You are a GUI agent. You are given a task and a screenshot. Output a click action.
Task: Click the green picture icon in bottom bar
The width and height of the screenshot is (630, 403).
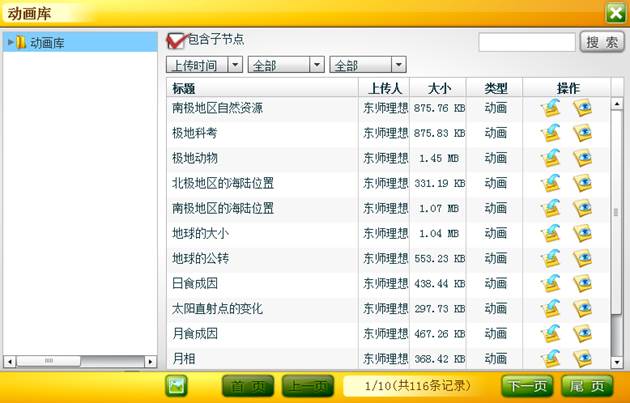coord(177,386)
